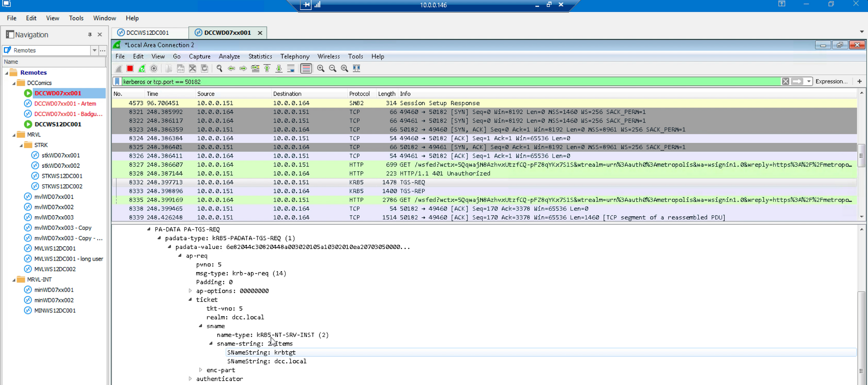This screenshot has width=868, height=385.
Task: Select packet 8333 TGS-REP row
Action: (484, 191)
